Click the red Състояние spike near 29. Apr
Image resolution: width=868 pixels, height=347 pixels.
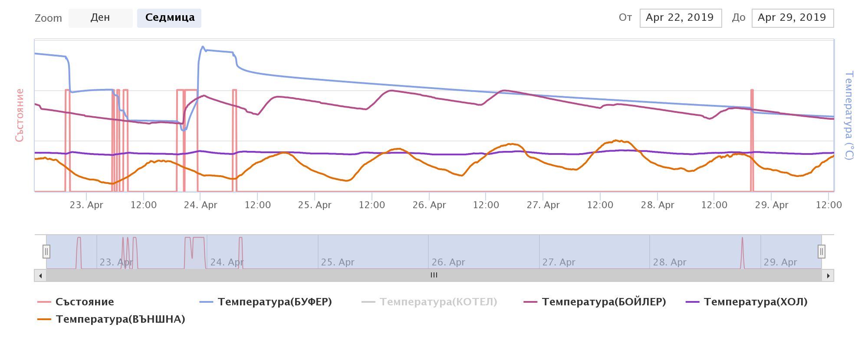click(751, 139)
